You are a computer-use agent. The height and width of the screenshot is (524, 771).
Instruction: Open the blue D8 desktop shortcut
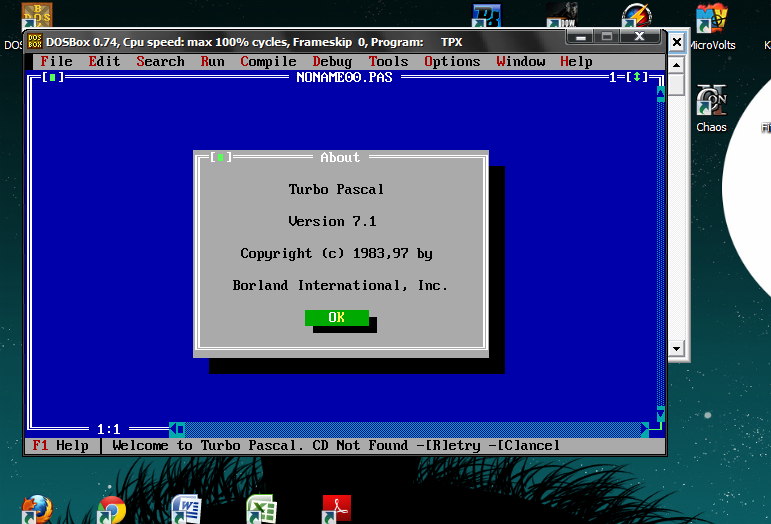coord(486,16)
